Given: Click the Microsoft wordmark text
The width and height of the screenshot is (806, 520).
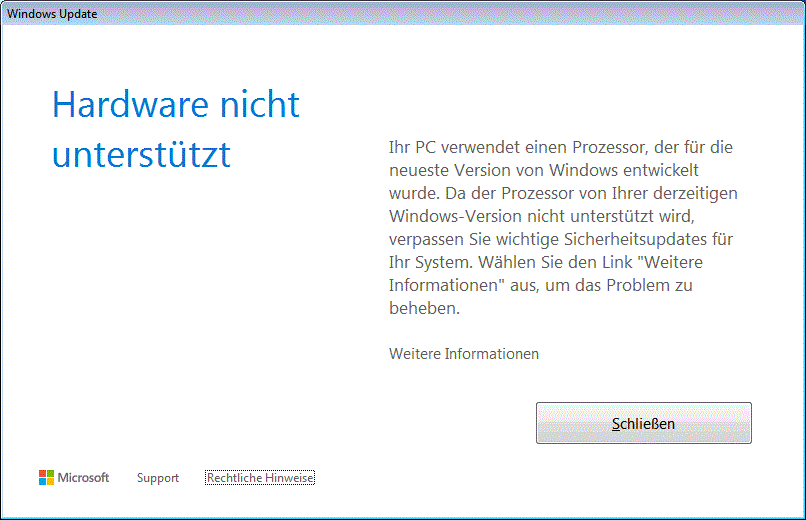Looking at the screenshot, I should click(83, 477).
